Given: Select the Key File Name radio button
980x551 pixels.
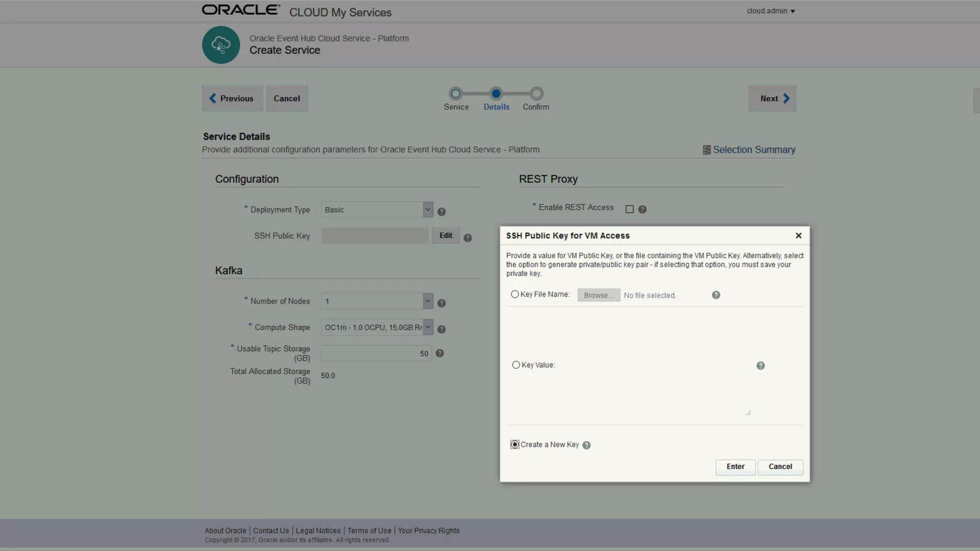Looking at the screenshot, I should [515, 295].
